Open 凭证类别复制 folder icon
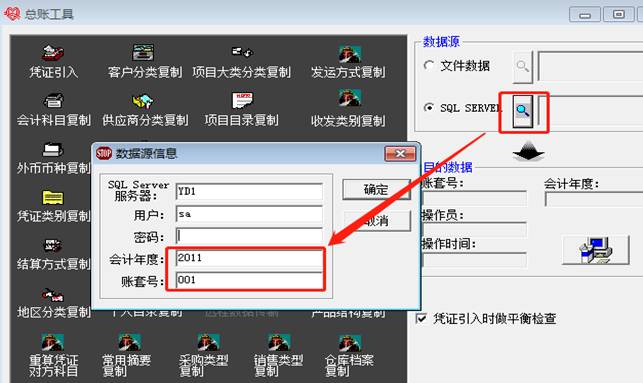The image size is (643, 383). 53,198
